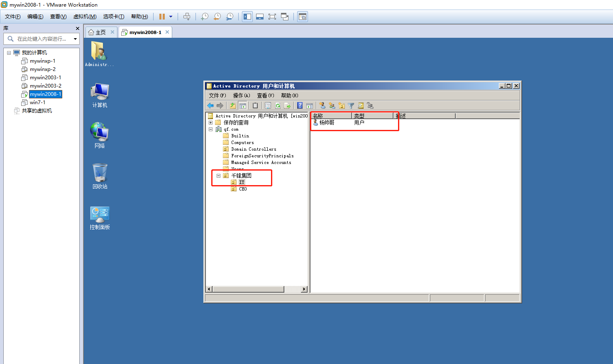Click the Forward arrow in AD toolbar
613x364 pixels.
[x=220, y=105]
